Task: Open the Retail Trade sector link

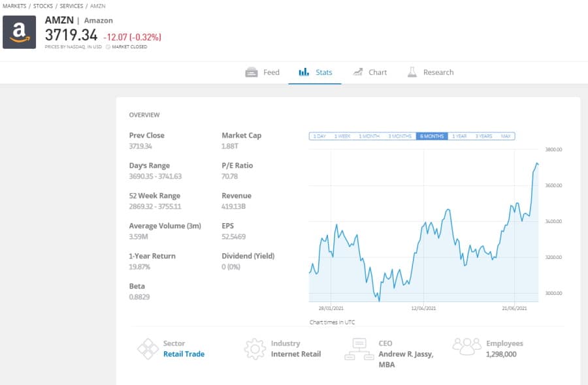Action: [184, 354]
